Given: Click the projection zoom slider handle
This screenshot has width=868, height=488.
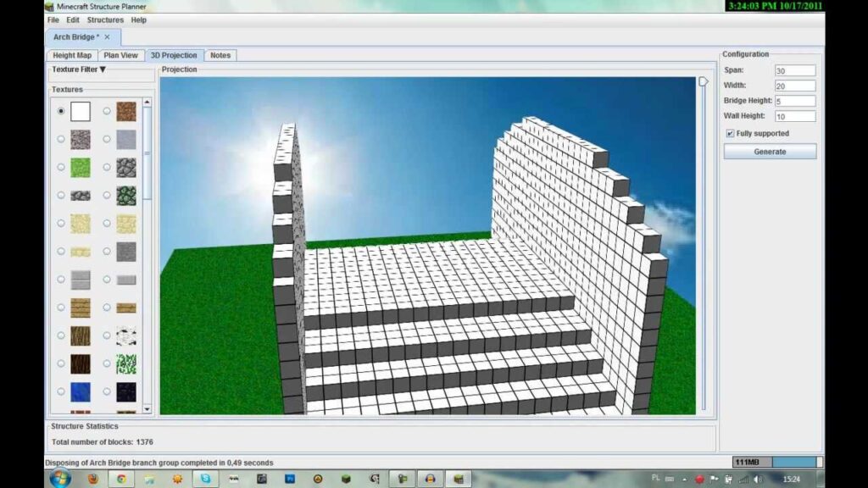Looking at the screenshot, I should coord(703,82).
